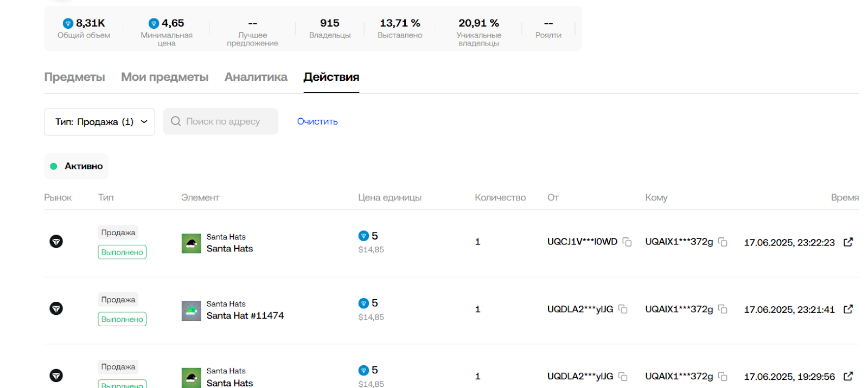Screen dimensions: 868x388
Task: Click recipient UQAIX1***372g in the 23:22:23 row
Action: click(679, 242)
